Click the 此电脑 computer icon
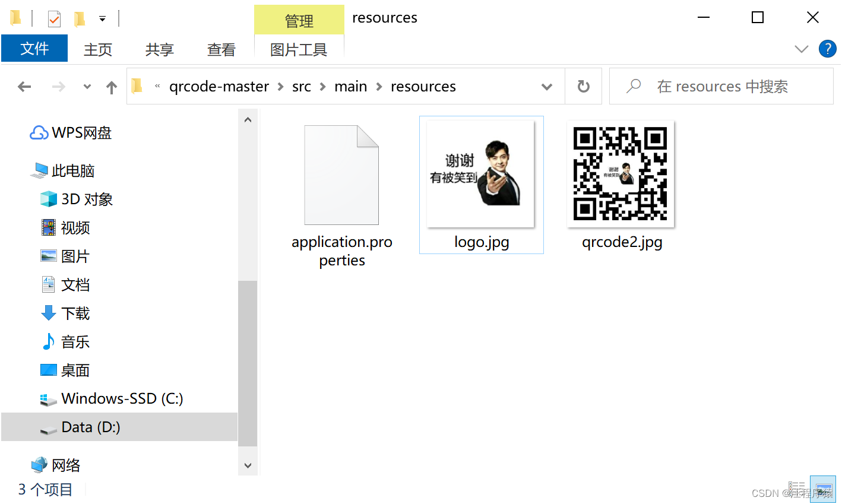This screenshot has width=842, height=504. (39, 171)
